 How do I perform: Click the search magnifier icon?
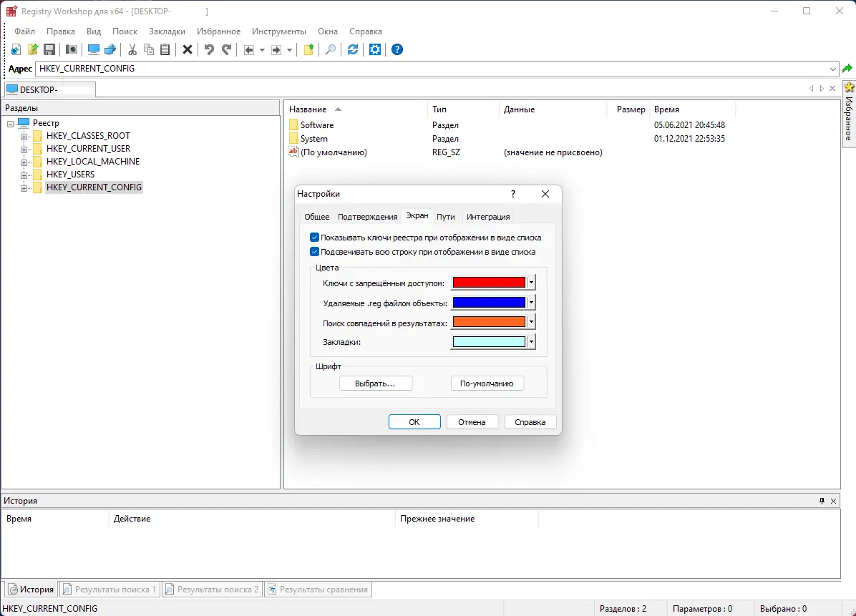[x=330, y=49]
